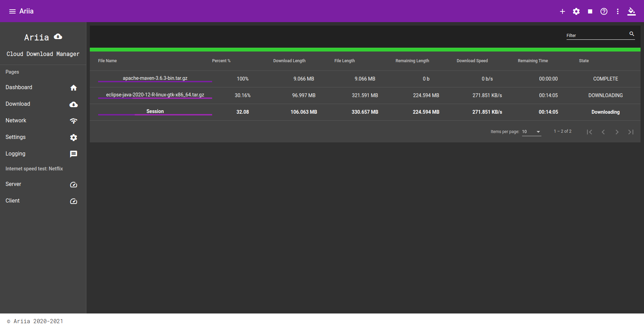Click the Network wifi icon

click(x=74, y=121)
